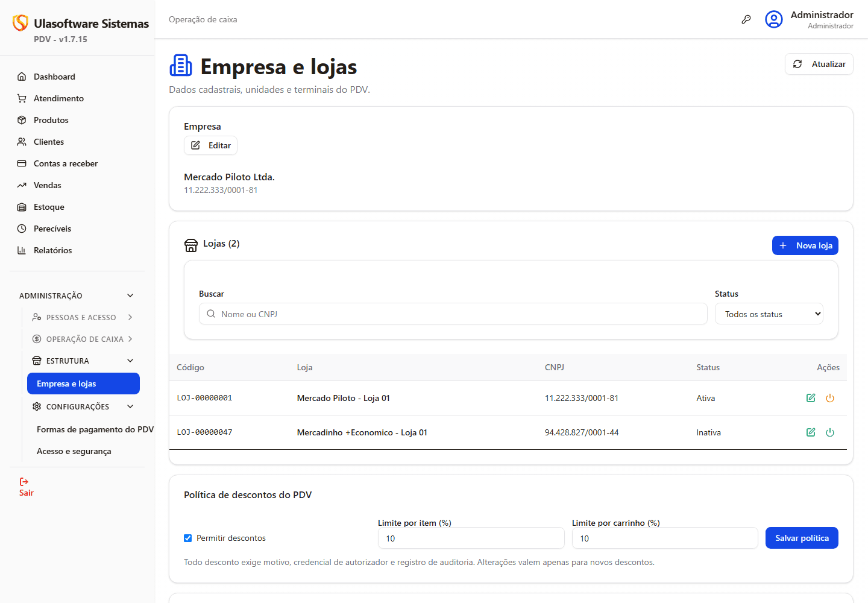Click the Limite por carrinho (%) field
868x603 pixels.
click(x=665, y=538)
